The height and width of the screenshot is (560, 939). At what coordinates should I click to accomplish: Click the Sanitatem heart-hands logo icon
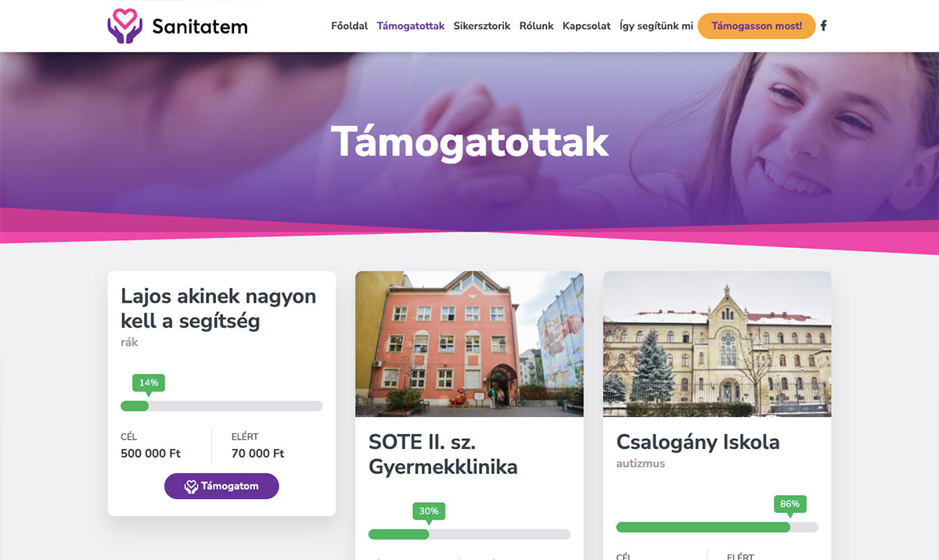[x=125, y=25]
